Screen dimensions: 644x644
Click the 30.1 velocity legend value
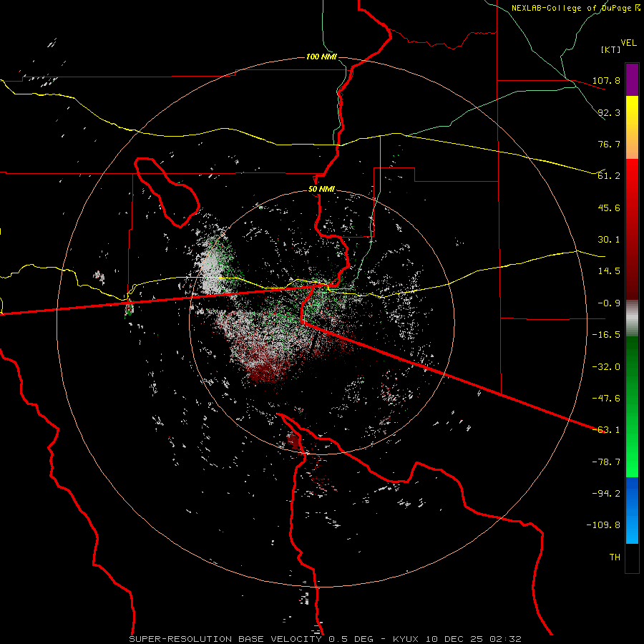[609, 240]
